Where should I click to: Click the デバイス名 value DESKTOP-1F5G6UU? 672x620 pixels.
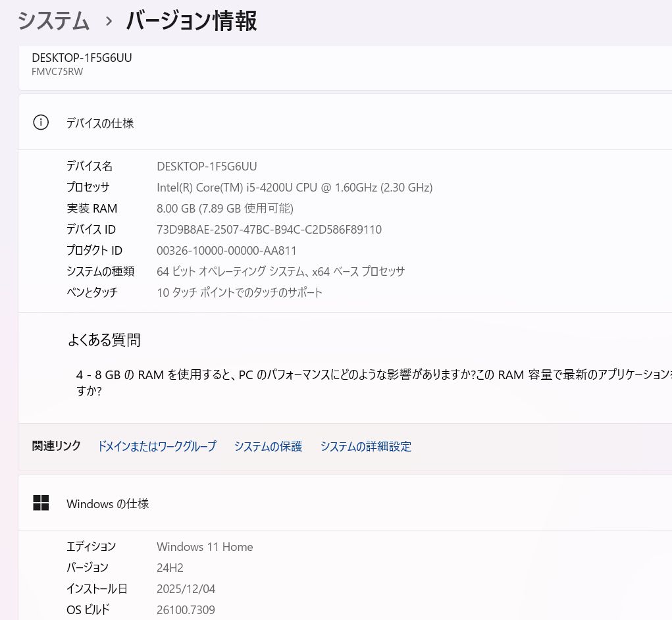(207, 167)
